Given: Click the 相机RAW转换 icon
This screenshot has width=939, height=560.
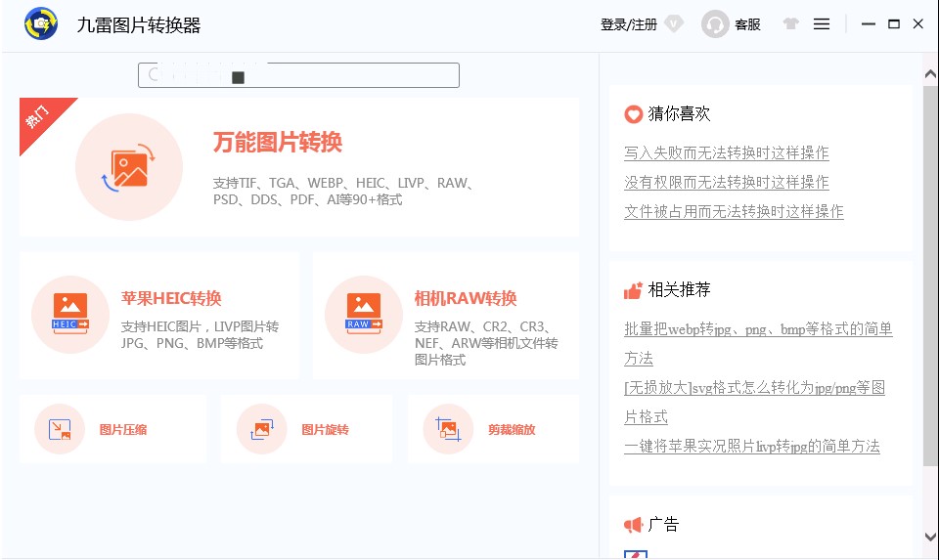Looking at the screenshot, I should pos(364,314).
